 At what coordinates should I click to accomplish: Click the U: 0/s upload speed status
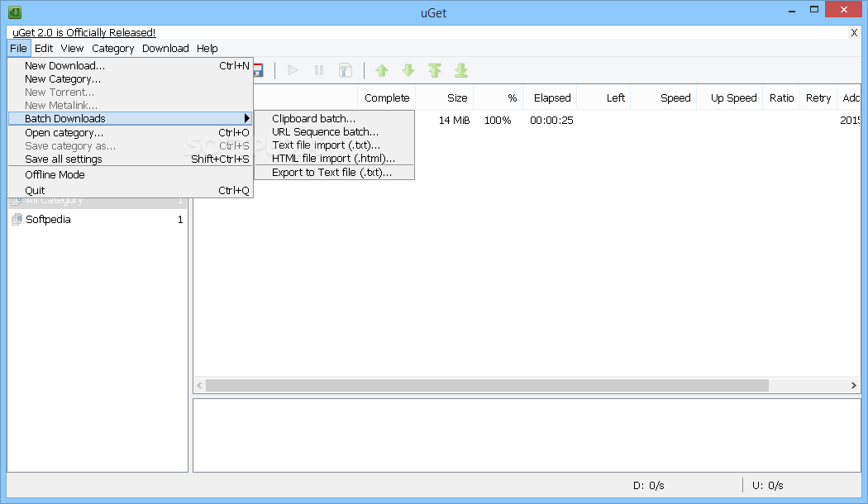[x=767, y=485]
